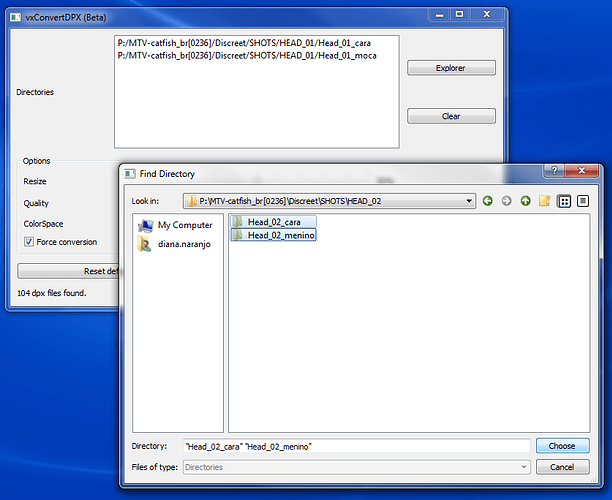
Task: Create a new folder icon
Action: (x=544, y=201)
